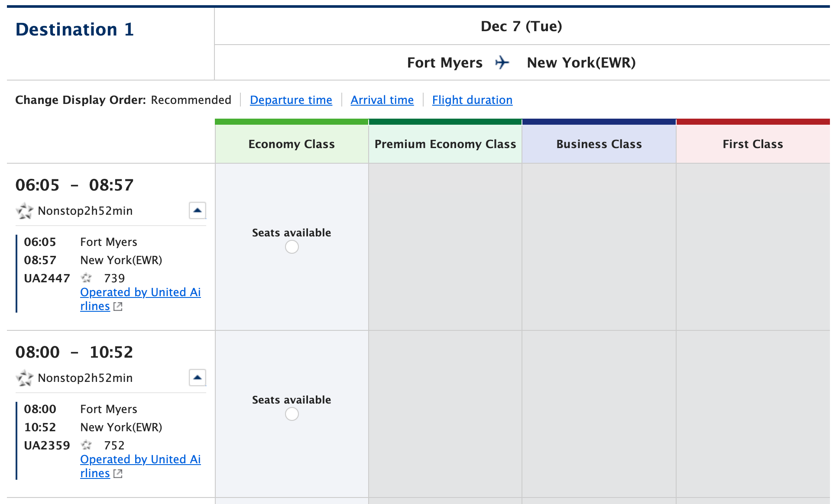Click the Business Class column header
Screen dimensions: 836x504
click(x=599, y=144)
